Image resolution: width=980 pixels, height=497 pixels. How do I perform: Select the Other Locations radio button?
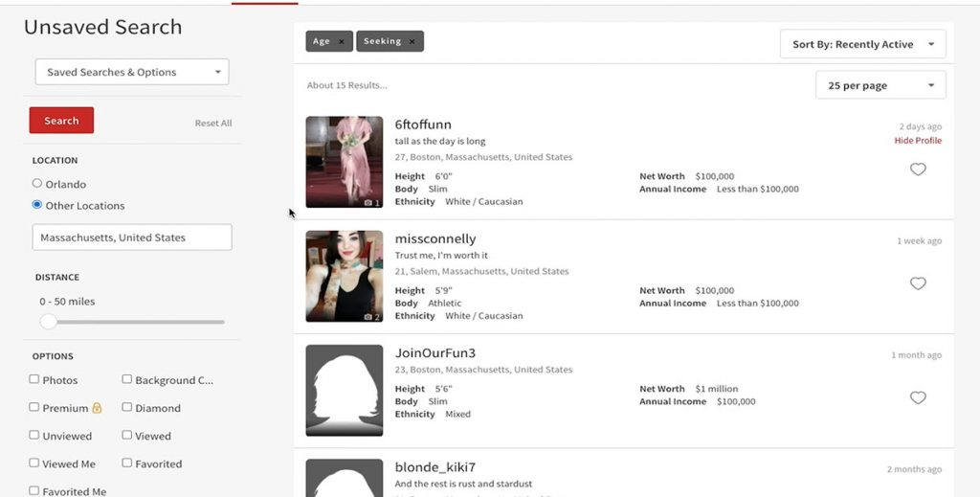tap(37, 204)
